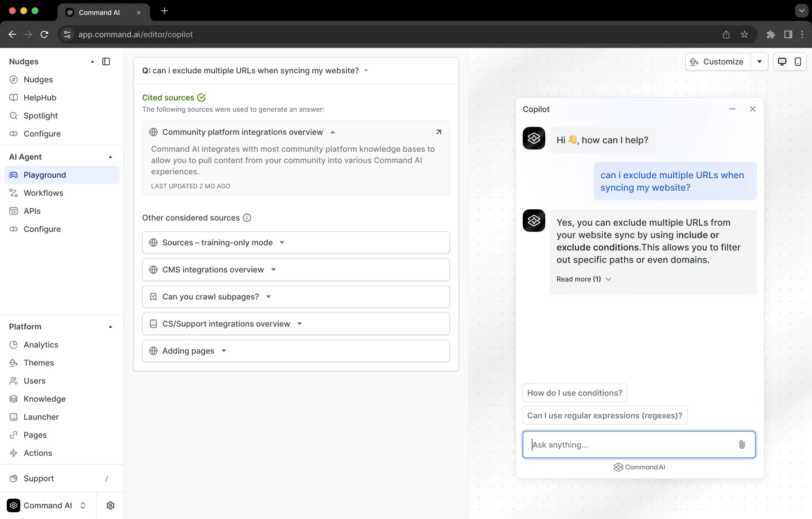Open the tab search dropdown arrow
The height and width of the screenshot is (519, 812).
pyautogui.click(x=801, y=11)
